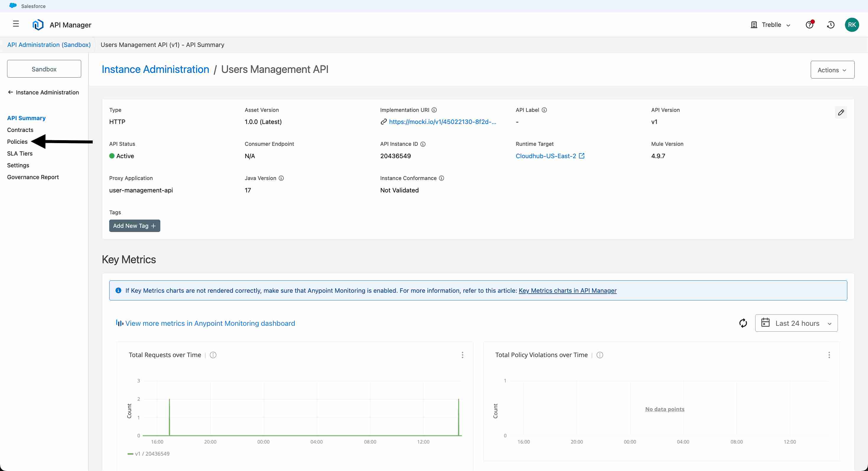The image size is (868, 471).
Task: Go to Contracts in the sidebar
Action: point(20,130)
